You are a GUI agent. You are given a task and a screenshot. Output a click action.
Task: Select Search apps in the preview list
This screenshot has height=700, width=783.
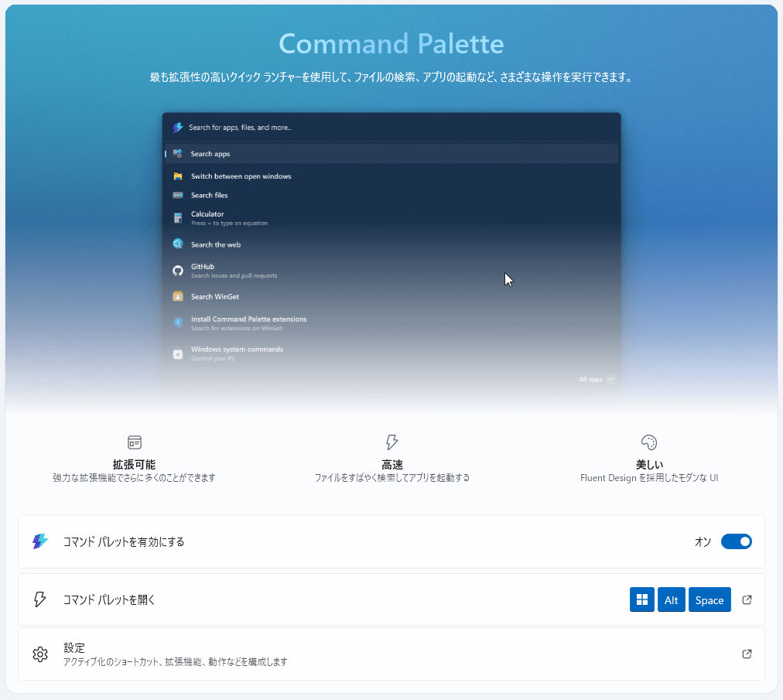coord(210,154)
